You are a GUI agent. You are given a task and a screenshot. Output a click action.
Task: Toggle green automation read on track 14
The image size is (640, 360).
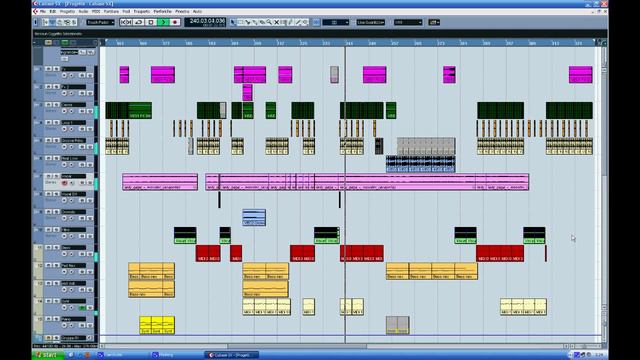pos(82,307)
